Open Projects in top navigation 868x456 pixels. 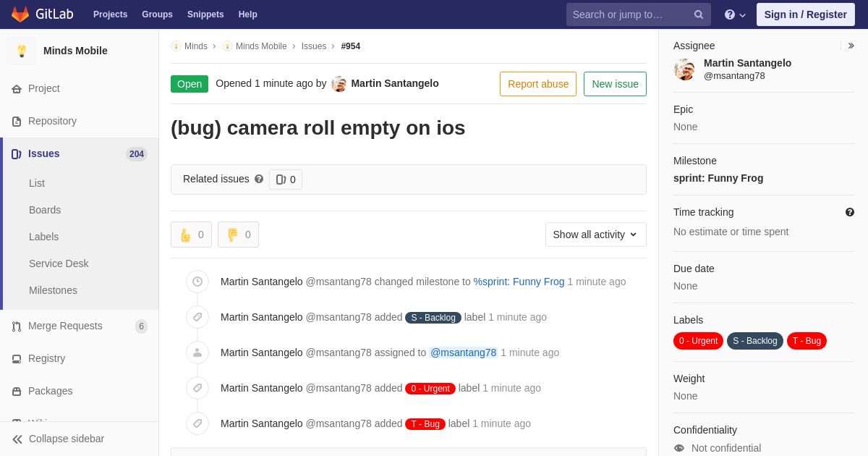[110, 14]
